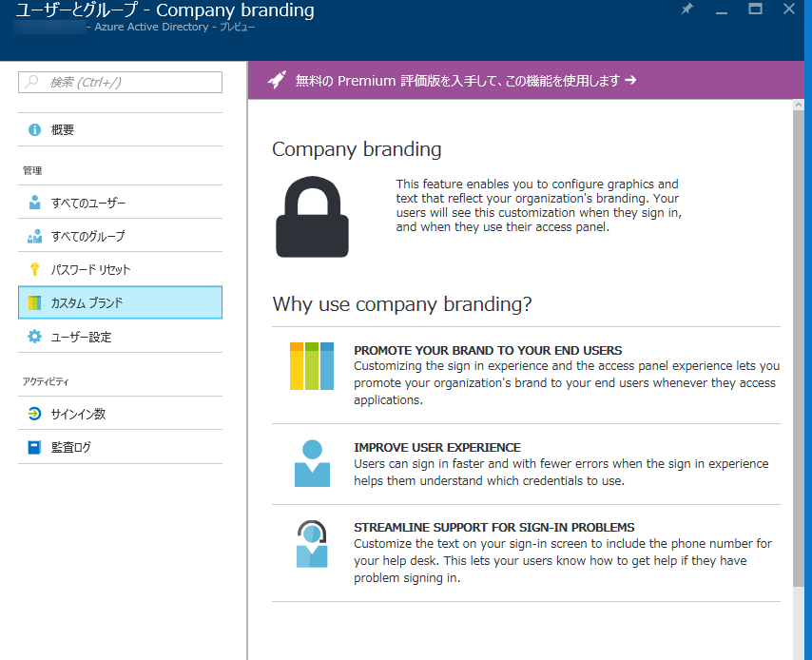Click the 管理 section label
Screen dimensions: 812x660
32,170
